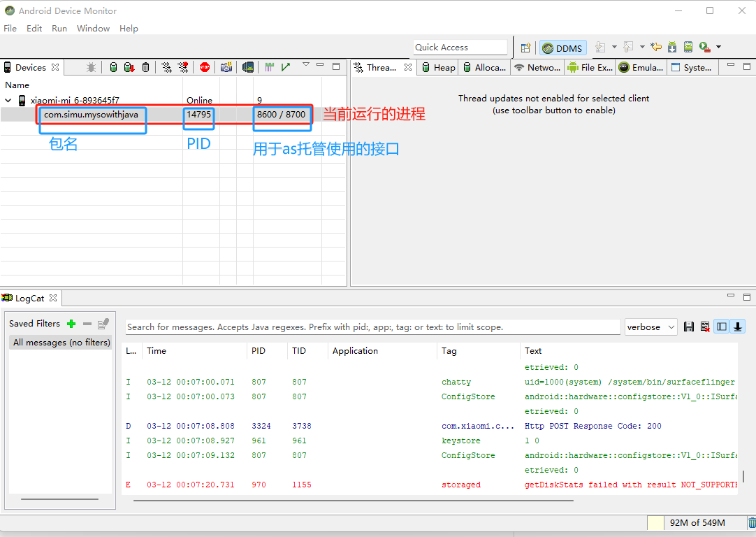Click the Quick Access search field
This screenshot has height=537, width=756.
460,48
